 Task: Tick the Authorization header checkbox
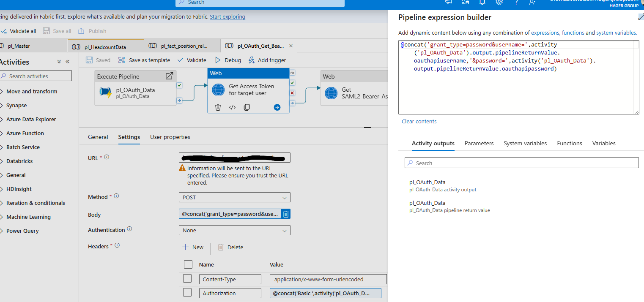pyautogui.click(x=187, y=293)
